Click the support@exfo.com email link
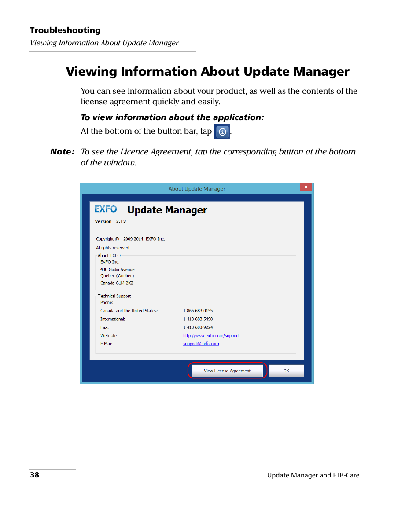The image size is (420, 510). [201, 344]
